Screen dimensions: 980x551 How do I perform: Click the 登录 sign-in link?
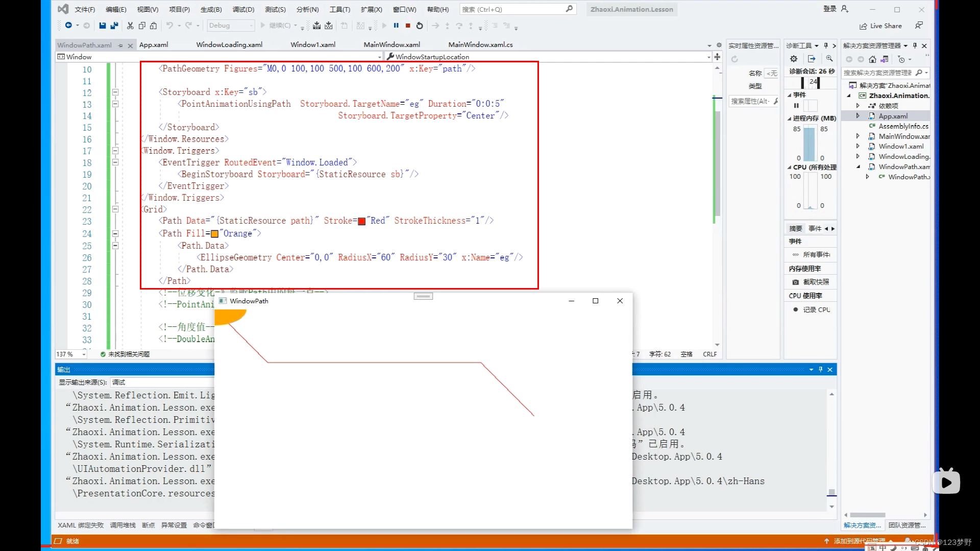pyautogui.click(x=830, y=9)
